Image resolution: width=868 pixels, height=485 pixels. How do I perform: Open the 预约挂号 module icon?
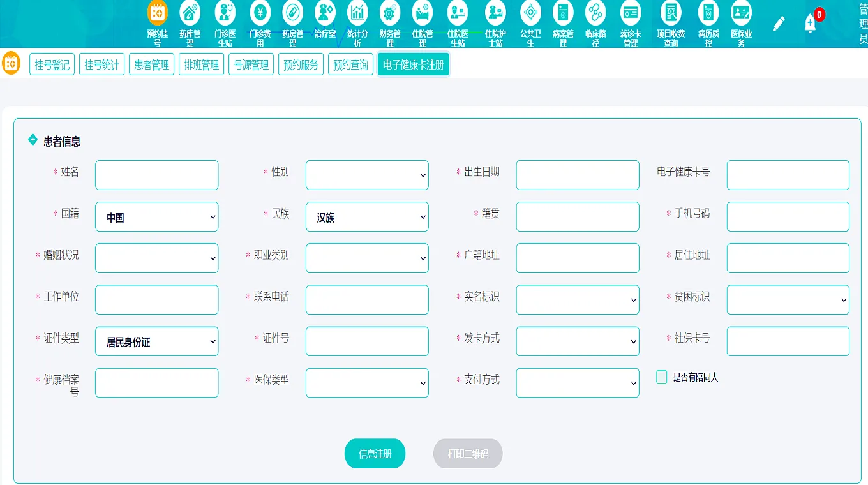[x=158, y=13]
